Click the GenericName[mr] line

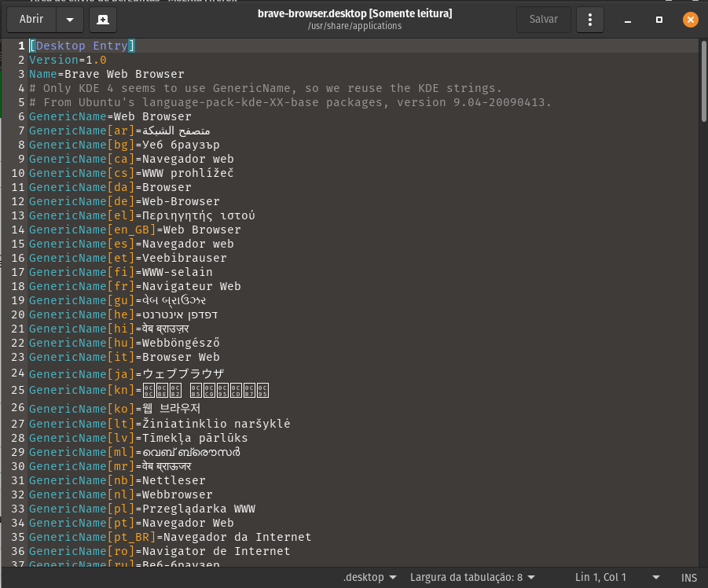coord(110,466)
